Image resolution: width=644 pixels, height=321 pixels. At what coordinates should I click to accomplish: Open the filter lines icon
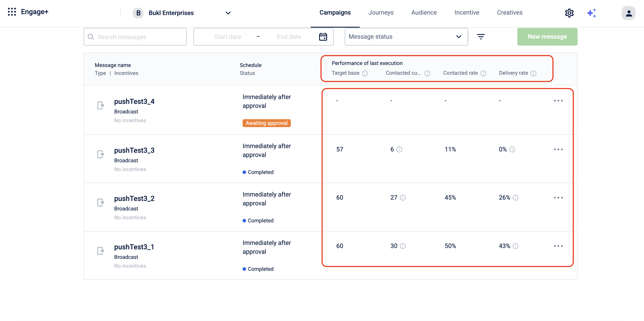click(x=480, y=37)
